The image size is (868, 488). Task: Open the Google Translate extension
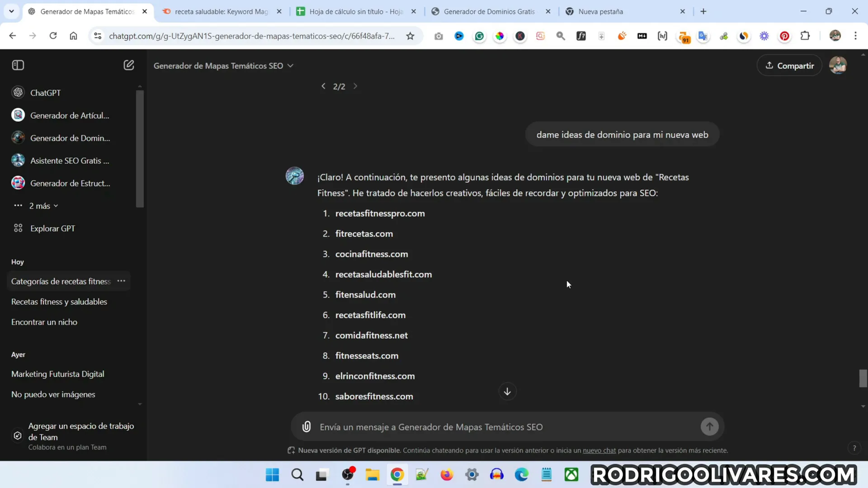pos(703,36)
